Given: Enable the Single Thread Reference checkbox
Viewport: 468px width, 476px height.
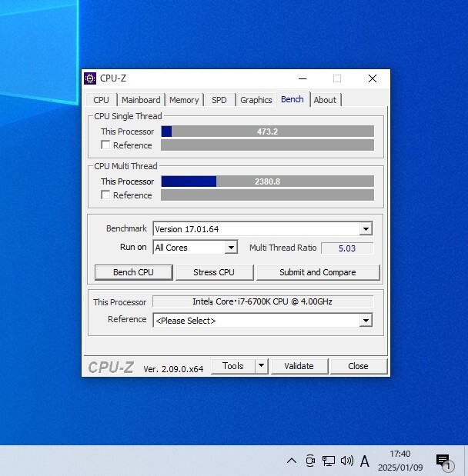Looking at the screenshot, I should [x=105, y=145].
